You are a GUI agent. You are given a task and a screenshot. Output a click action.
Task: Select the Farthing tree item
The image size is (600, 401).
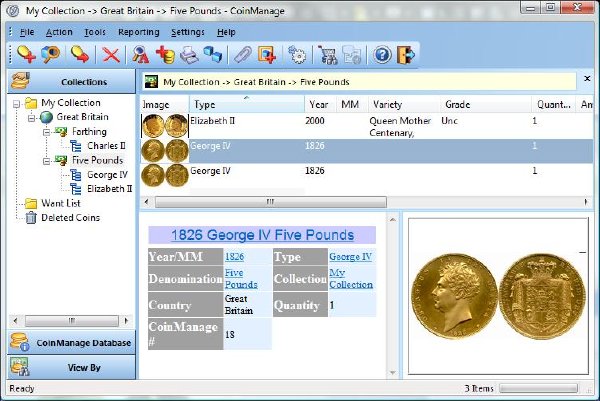89,132
